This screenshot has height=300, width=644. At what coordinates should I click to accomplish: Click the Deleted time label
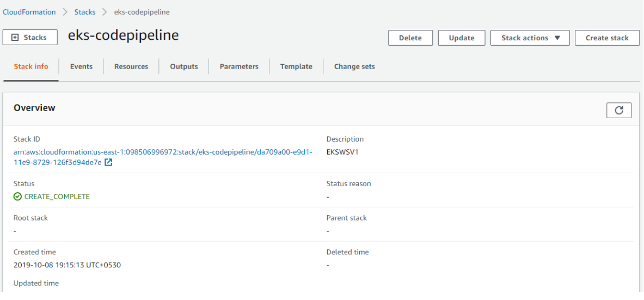coord(347,252)
